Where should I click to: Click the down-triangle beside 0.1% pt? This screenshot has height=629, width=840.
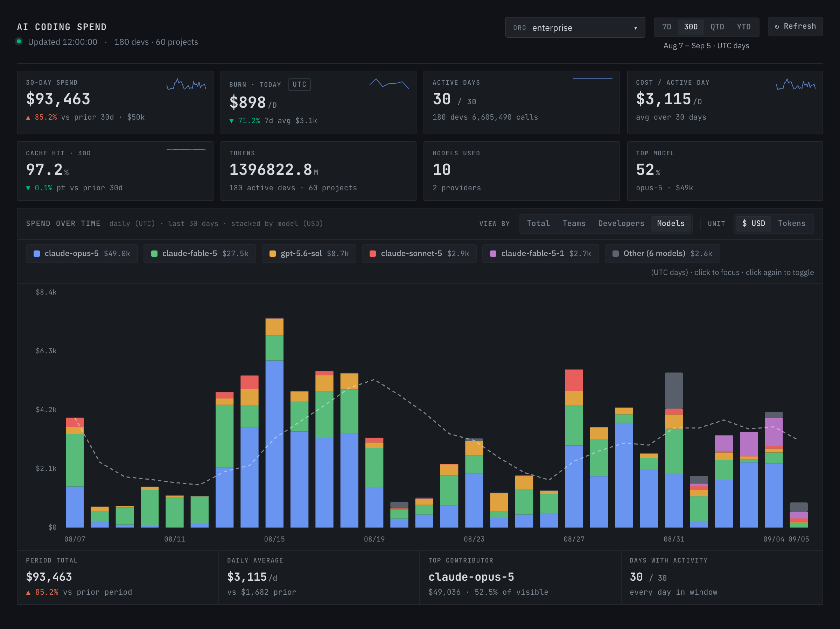click(28, 188)
